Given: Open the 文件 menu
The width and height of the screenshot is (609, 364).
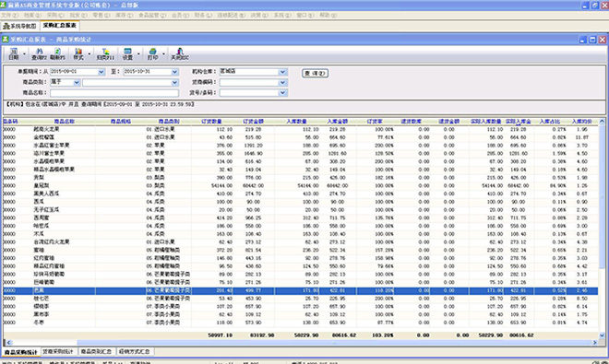Looking at the screenshot, I should click(9, 15).
